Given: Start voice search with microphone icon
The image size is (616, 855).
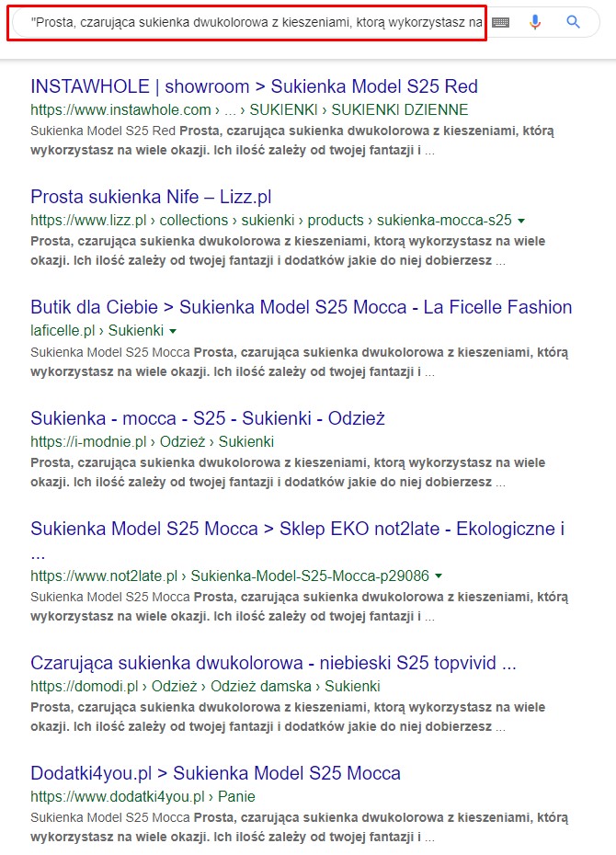Looking at the screenshot, I should click(x=535, y=22).
